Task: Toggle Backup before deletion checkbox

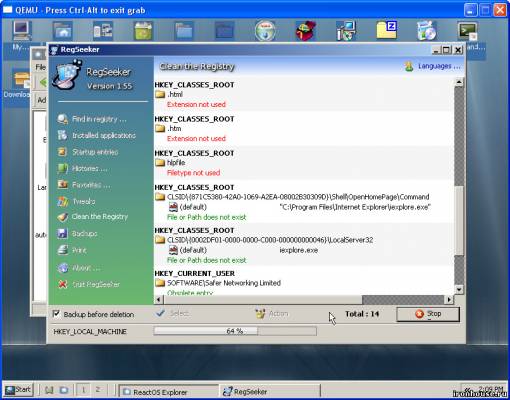Action: 56,314
